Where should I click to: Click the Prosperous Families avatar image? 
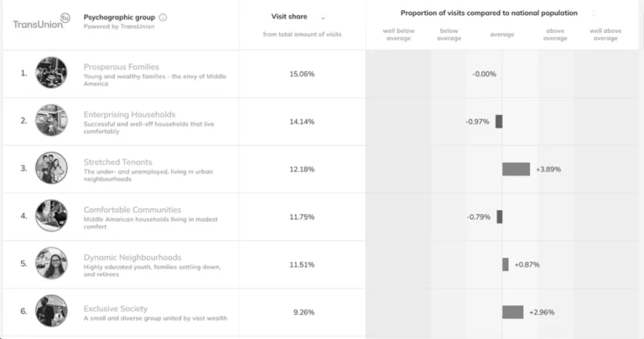click(51, 73)
